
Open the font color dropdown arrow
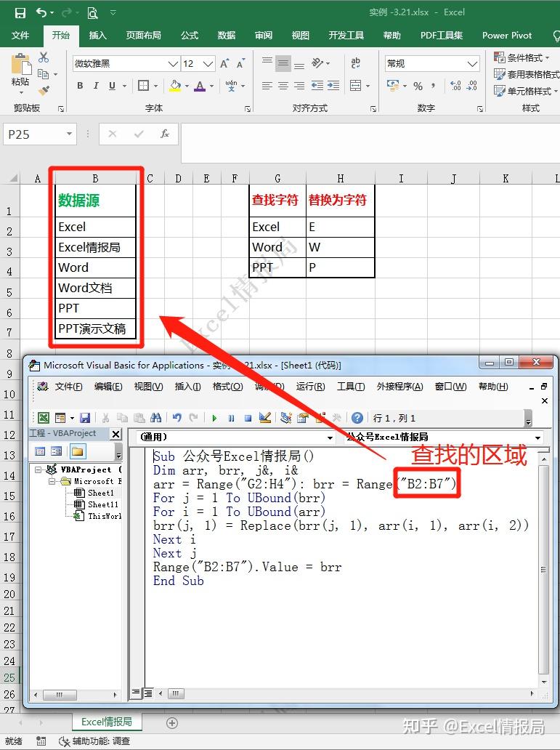point(211,86)
